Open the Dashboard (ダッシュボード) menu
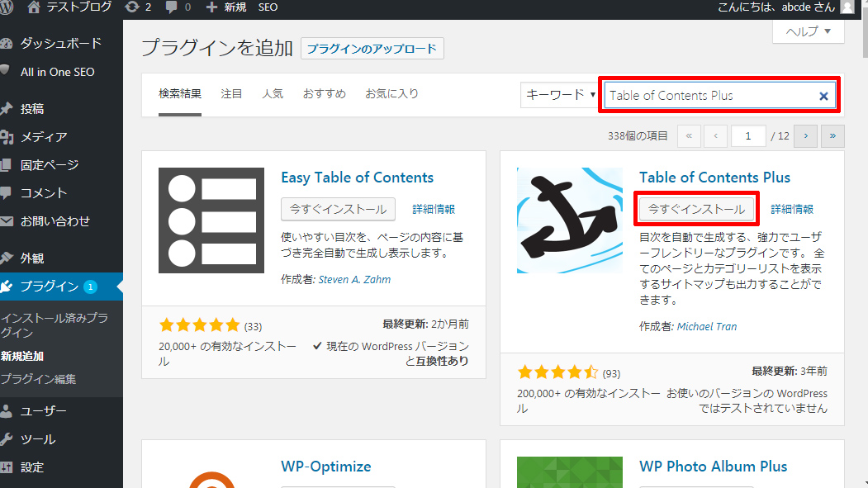Image resolution: width=868 pixels, height=488 pixels. pyautogui.click(x=60, y=44)
